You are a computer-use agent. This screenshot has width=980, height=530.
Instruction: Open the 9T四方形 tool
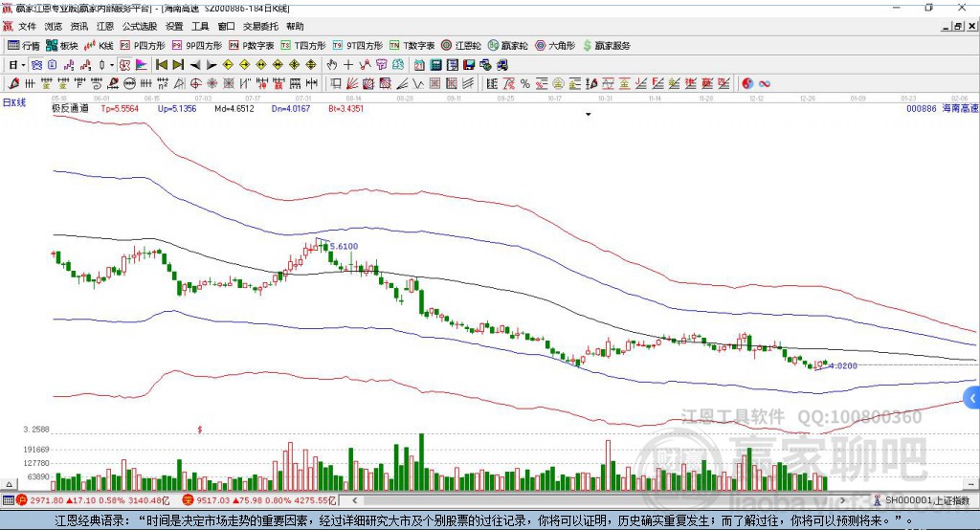coord(358,46)
